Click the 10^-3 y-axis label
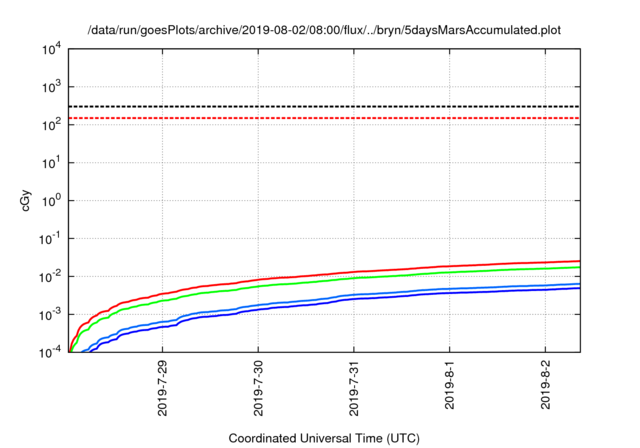Screen dimensions: 640x448 50,315
